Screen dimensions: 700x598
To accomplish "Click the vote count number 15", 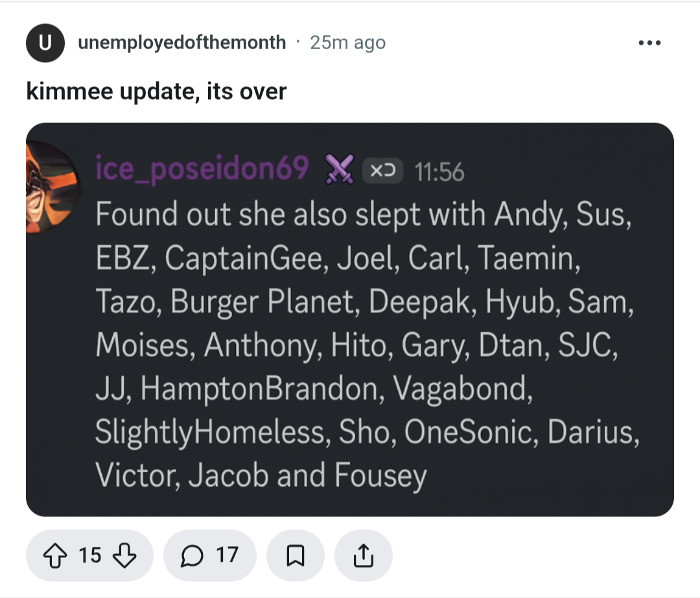I will click(89, 555).
